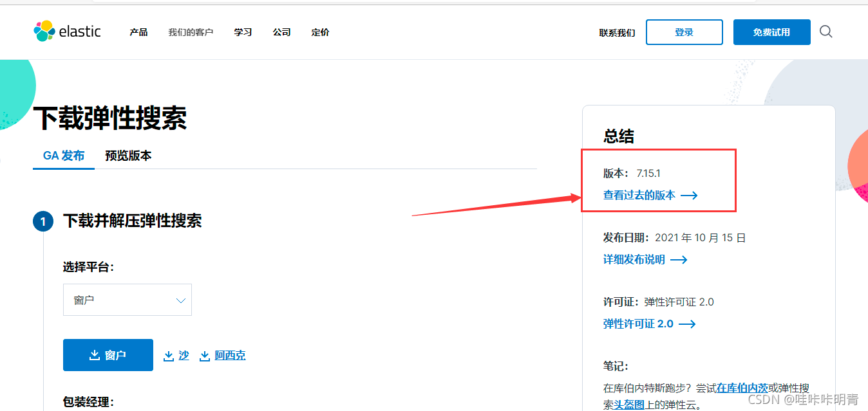Click the 沙 download link
The image size is (868, 411).
pyautogui.click(x=184, y=355)
